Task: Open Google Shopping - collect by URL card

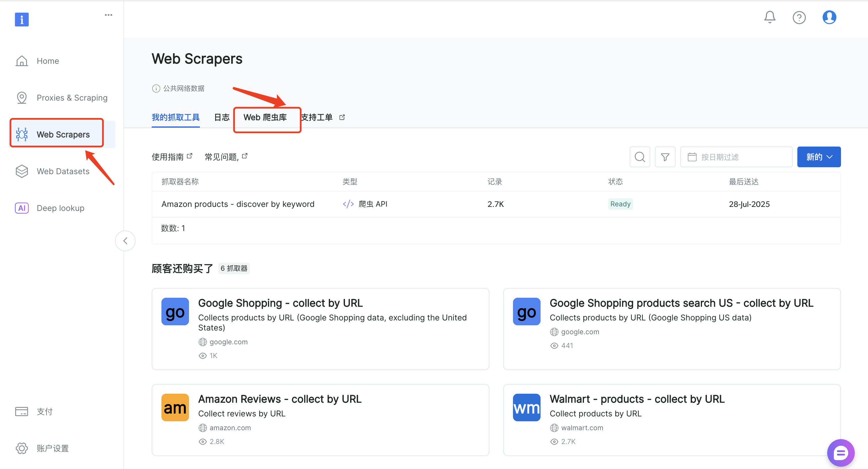Action: click(x=320, y=329)
